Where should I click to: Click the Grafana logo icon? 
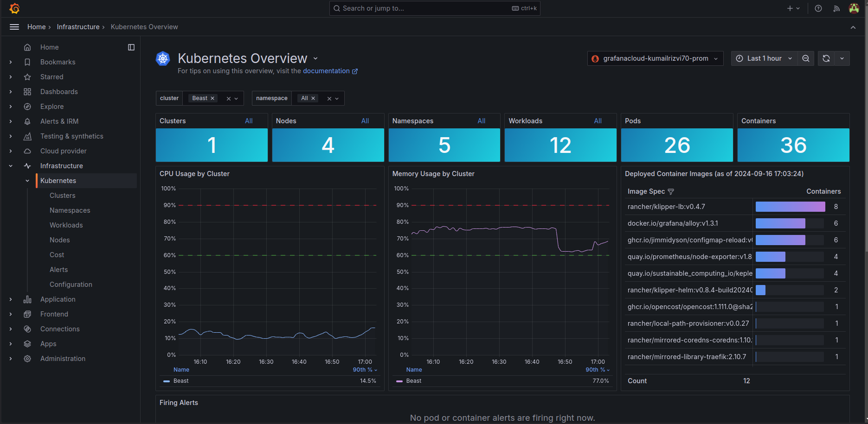[14, 8]
